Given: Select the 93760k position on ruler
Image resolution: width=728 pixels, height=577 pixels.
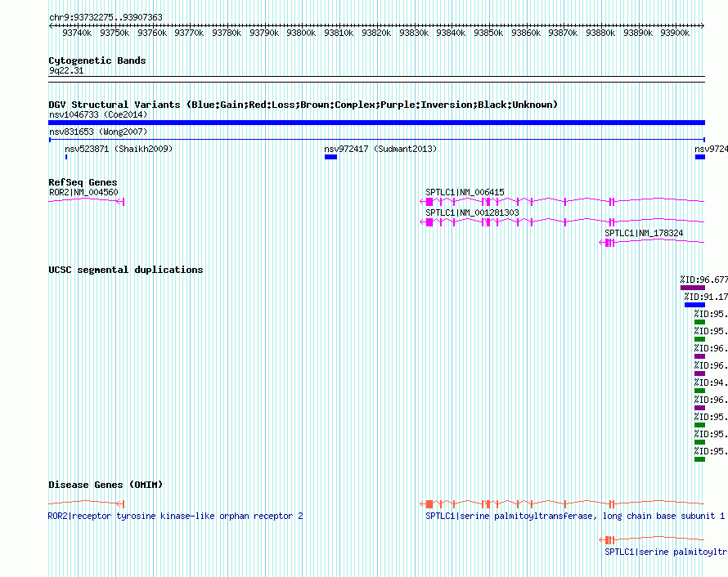Looking at the screenshot, I should point(152,33).
